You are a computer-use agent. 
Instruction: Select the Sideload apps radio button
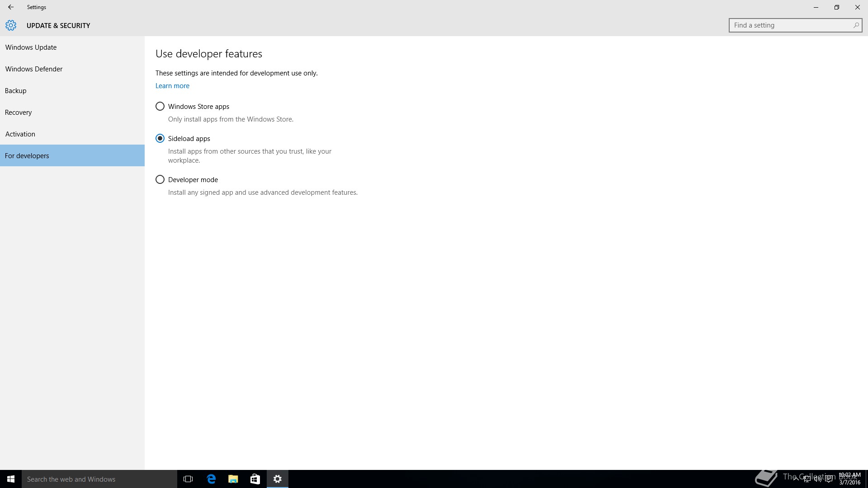160,139
